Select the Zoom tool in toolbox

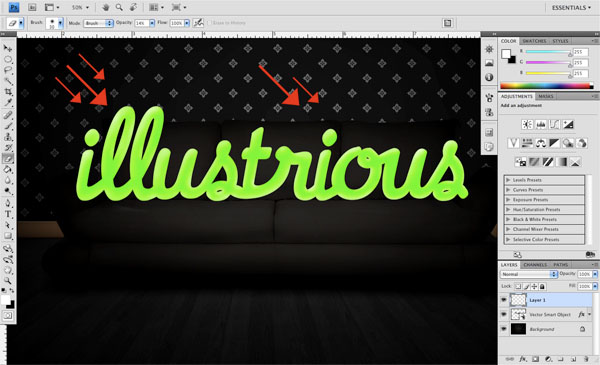tap(8, 281)
